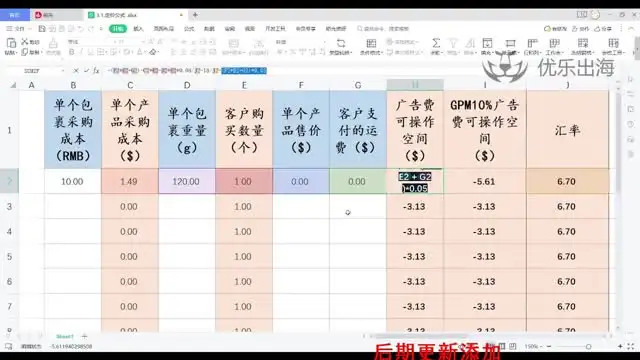Screen dimensions: 640x360
Task: Expand the Cell format dropdown
Action: [510, 52]
